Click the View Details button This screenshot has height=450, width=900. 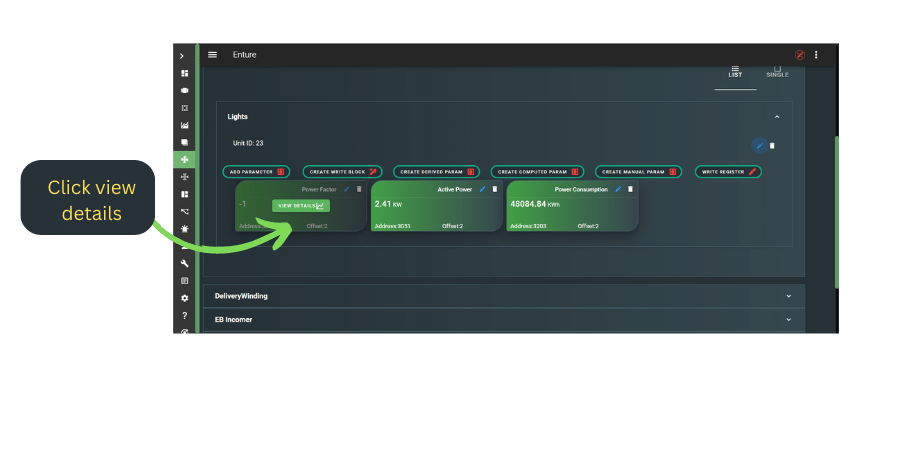pyautogui.click(x=300, y=206)
